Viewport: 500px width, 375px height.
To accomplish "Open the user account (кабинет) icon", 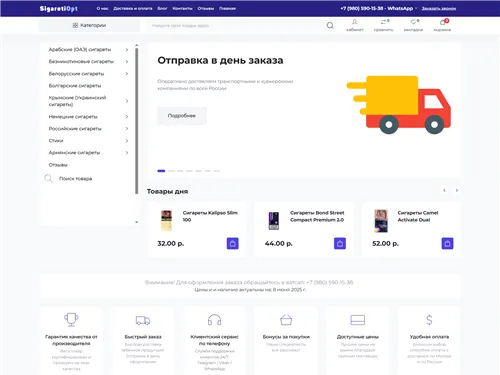I will pyautogui.click(x=355, y=25).
